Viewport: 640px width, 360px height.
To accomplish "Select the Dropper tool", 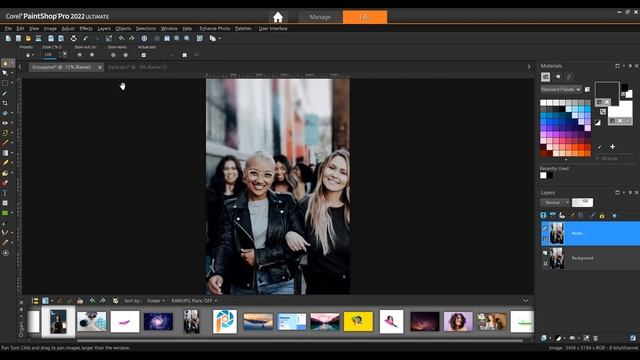I will (5, 93).
